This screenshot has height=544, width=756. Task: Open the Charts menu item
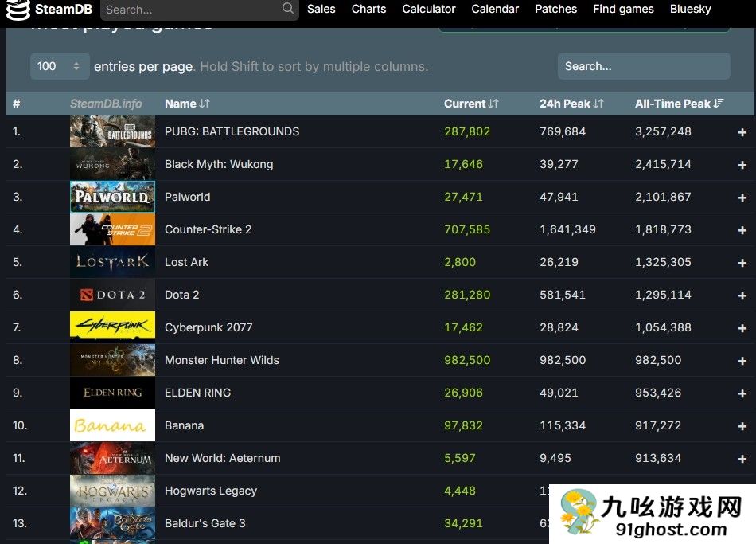click(368, 10)
